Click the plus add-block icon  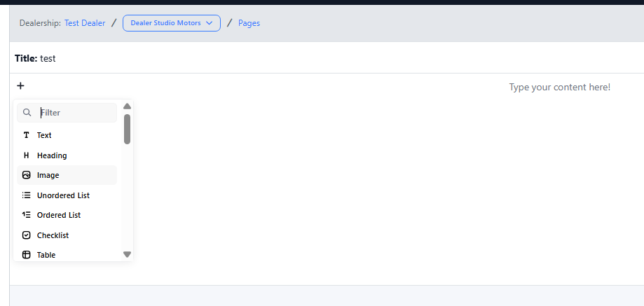pos(20,85)
